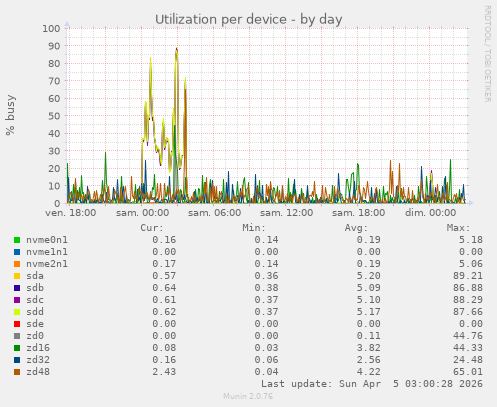Click the 'sam. 06:00' time axis label
The height and width of the screenshot is (407, 497).
tap(214, 213)
